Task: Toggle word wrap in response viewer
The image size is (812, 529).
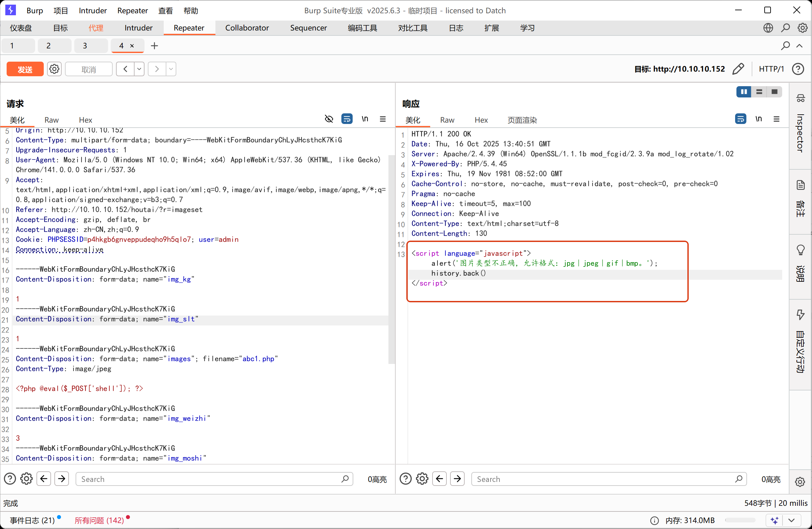Action: (x=741, y=119)
